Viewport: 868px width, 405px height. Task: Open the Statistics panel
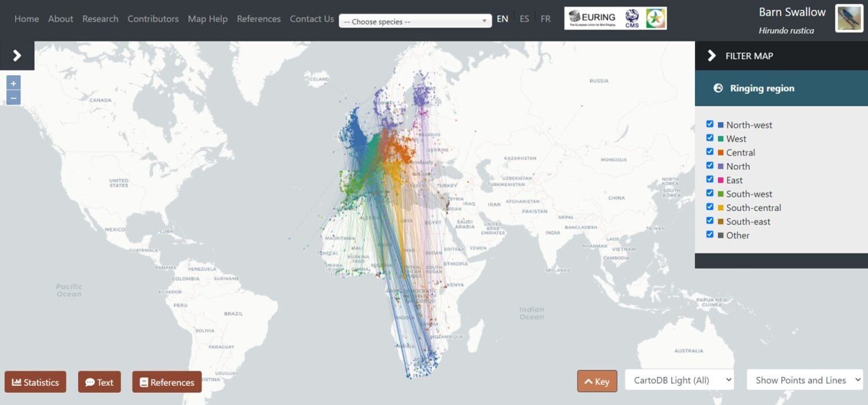click(35, 382)
